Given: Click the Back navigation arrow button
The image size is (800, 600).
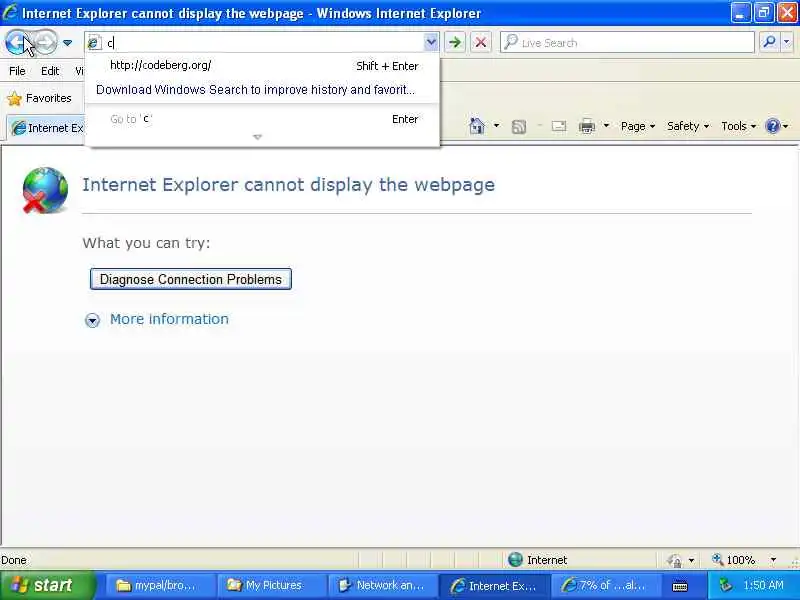Looking at the screenshot, I should (17, 42).
